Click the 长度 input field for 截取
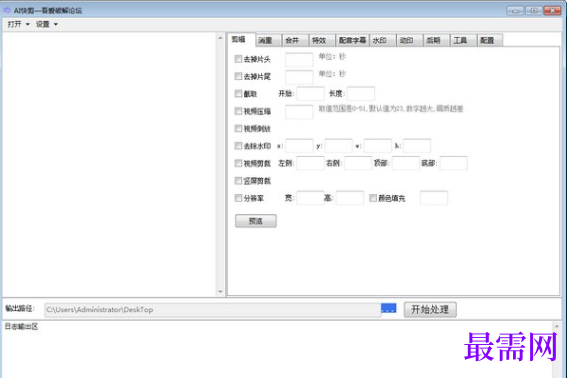The height and width of the screenshot is (378, 576). [361, 94]
